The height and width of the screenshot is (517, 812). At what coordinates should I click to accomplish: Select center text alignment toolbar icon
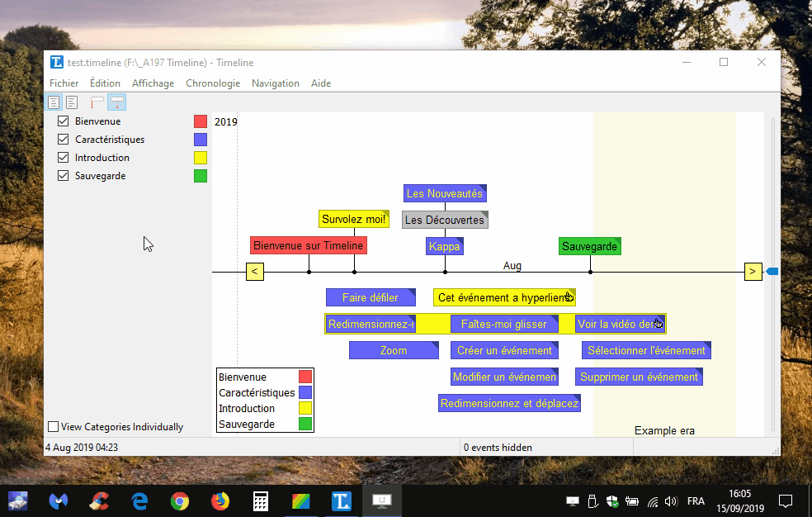(x=54, y=102)
